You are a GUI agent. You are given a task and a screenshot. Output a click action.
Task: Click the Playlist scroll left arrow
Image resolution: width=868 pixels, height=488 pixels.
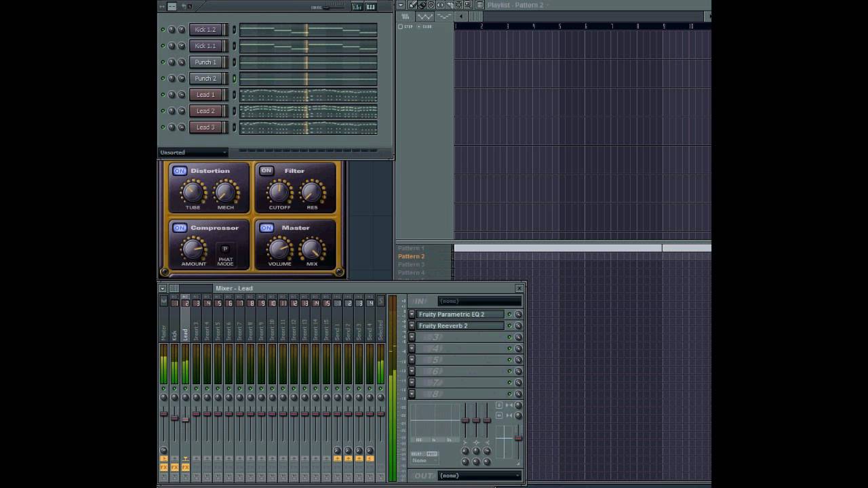click(x=461, y=16)
